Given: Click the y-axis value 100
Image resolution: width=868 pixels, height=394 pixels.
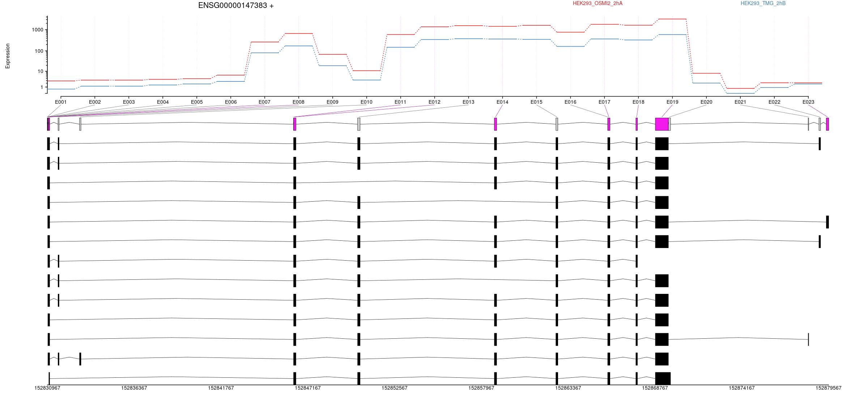Looking at the screenshot, I should pyautogui.click(x=39, y=51).
